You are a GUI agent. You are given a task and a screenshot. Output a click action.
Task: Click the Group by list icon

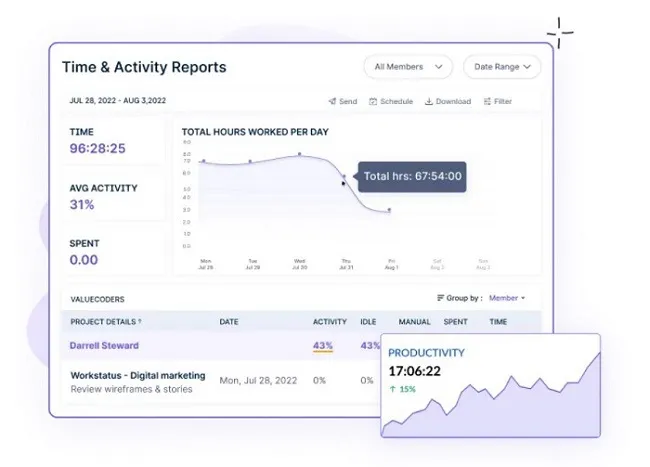441,298
